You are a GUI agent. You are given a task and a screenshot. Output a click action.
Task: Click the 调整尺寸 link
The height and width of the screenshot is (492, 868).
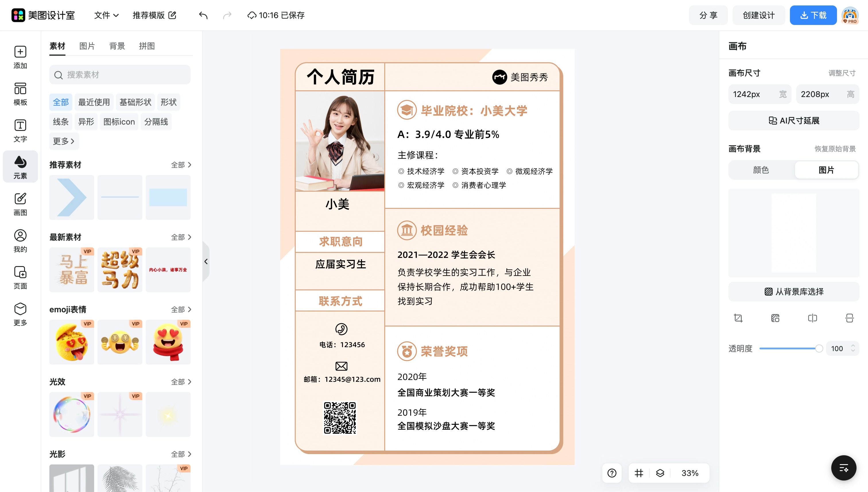pos(842,73)
